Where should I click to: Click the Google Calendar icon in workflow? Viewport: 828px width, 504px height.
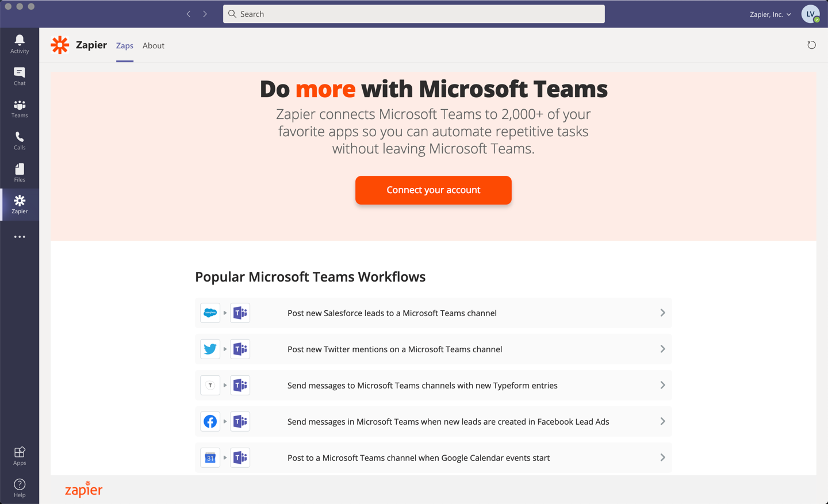[210, 458]
